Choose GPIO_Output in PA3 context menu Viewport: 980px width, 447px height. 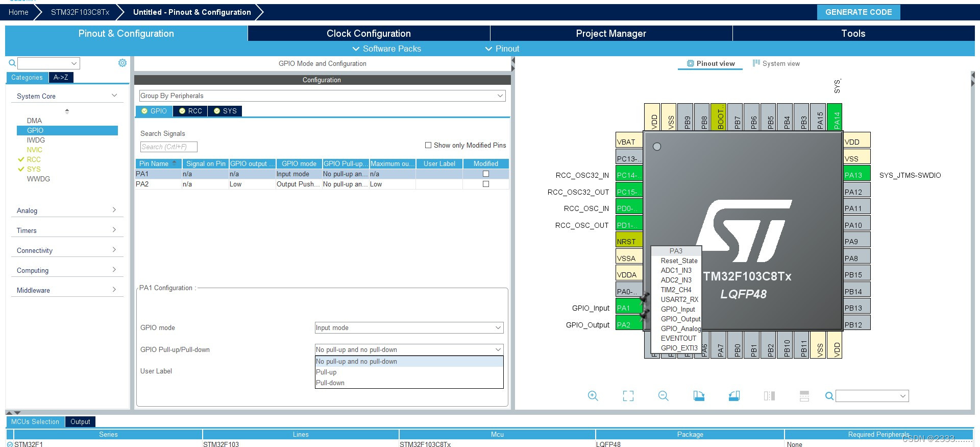(680, 319)
